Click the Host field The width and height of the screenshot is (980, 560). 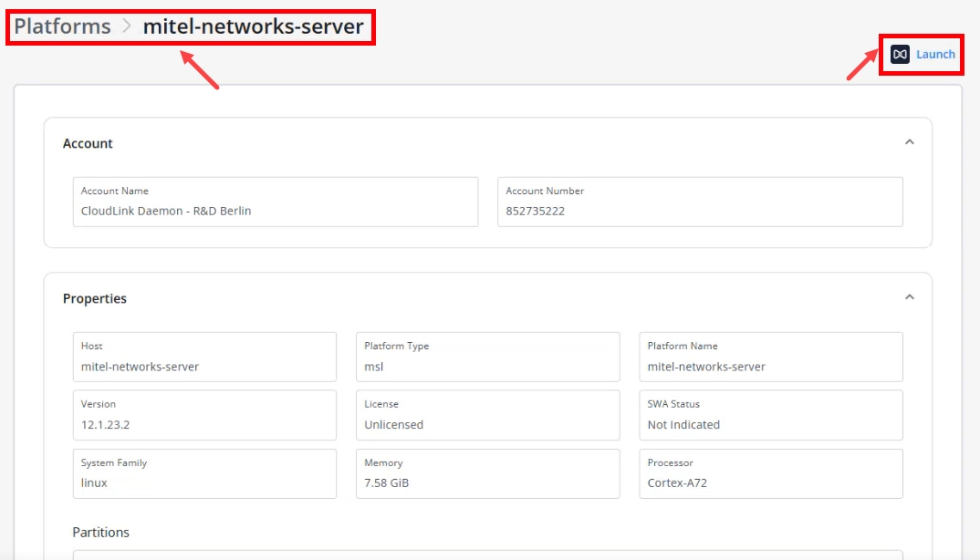204,357
